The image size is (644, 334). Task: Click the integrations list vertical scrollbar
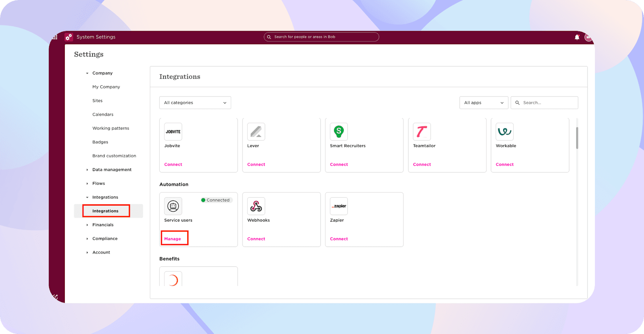pos(577,138)
